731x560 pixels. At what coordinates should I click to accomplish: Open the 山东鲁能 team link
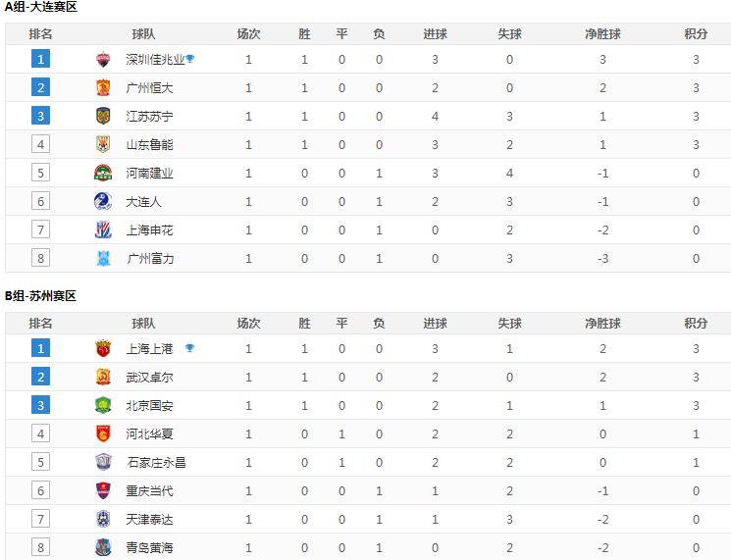coord(150,145)
